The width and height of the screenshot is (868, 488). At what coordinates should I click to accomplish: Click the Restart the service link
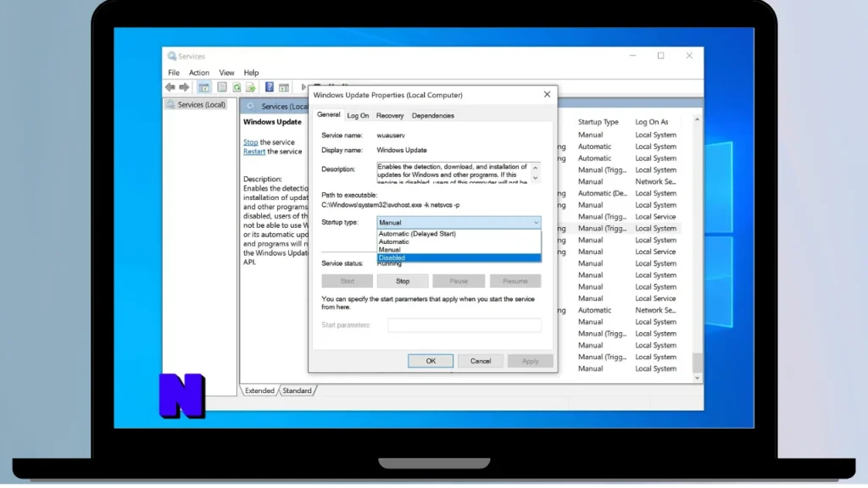254,152
